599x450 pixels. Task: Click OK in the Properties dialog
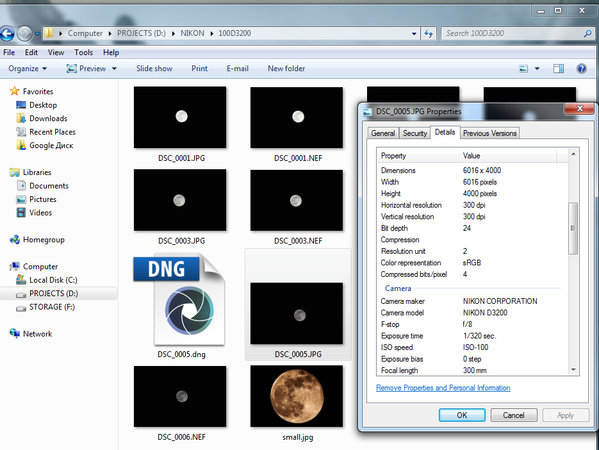[x=462, y=415]
